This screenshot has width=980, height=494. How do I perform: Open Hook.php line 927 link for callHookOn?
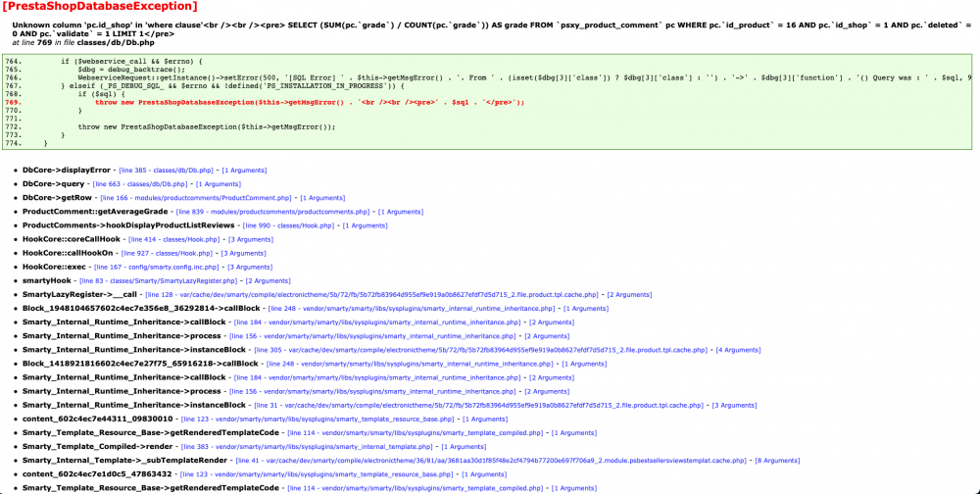[167, 253]
